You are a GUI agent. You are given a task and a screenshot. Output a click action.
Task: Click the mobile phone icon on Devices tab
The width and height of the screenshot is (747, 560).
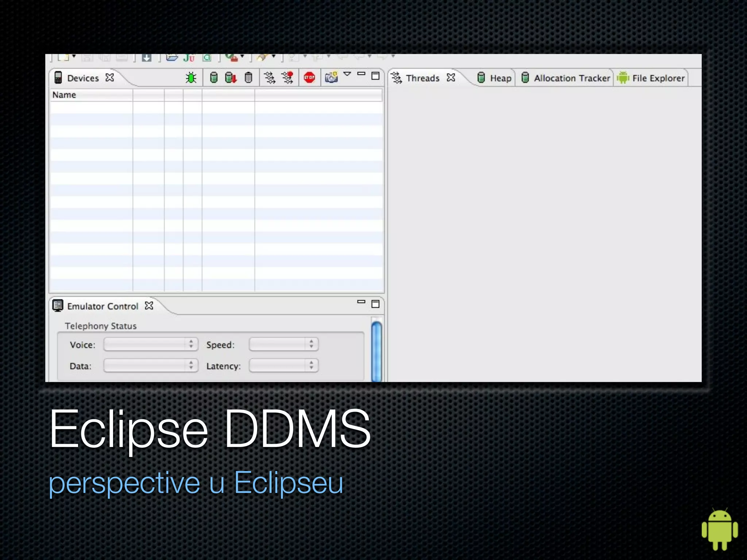coord(58,78)
